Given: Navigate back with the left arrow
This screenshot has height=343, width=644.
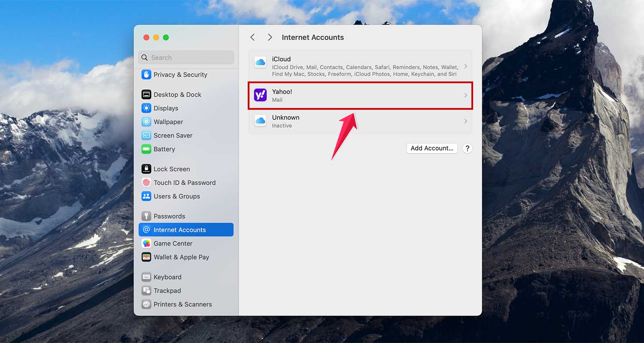Looking at the screenshot, I should [x=252, y=37].
